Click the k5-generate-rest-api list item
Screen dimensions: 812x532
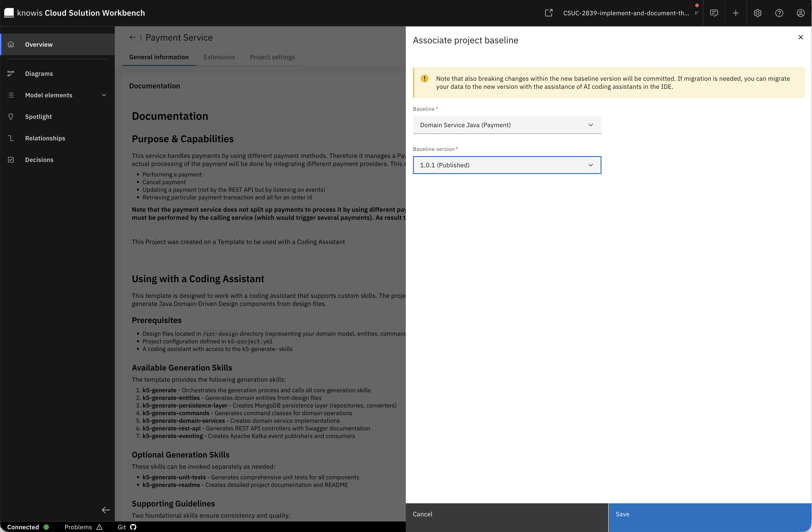pos(256,428)
